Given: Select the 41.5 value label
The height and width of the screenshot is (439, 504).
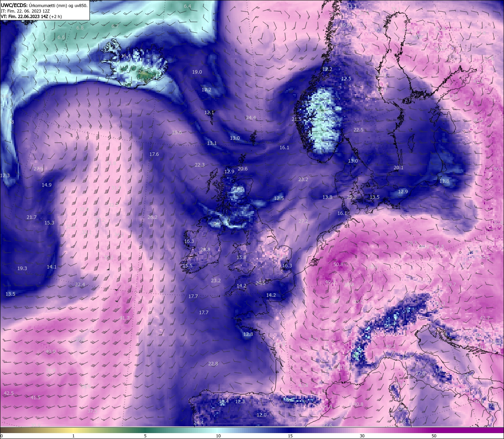Looking at the screenshot, I should 35,398.
